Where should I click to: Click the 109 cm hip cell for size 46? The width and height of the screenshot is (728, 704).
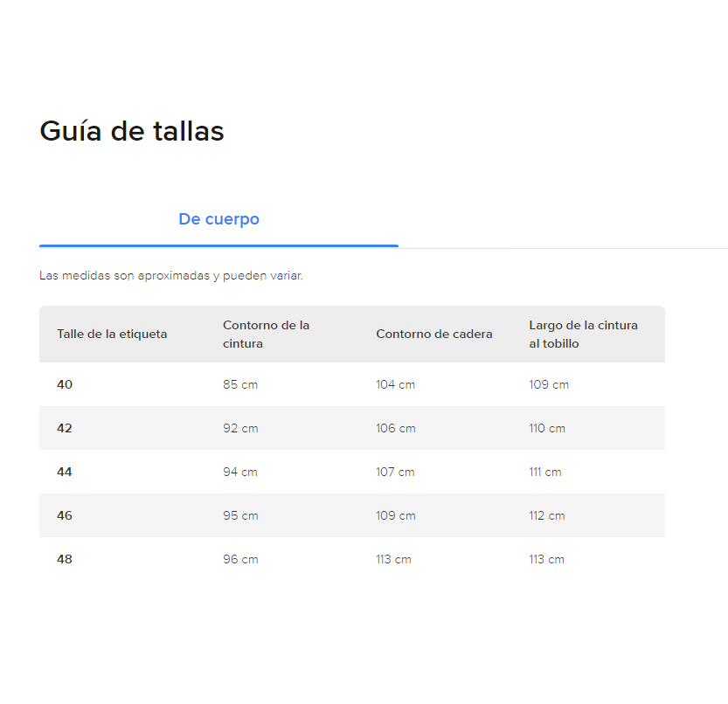396,515
